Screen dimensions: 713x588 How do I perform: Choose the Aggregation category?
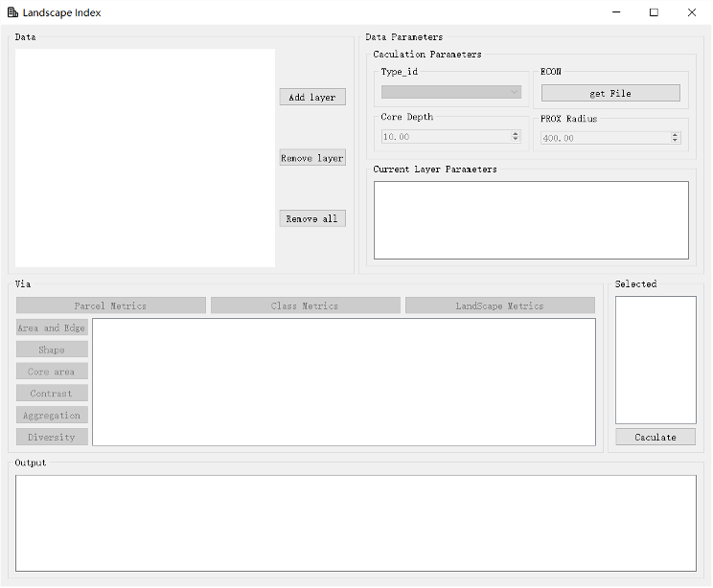point(52,416)
